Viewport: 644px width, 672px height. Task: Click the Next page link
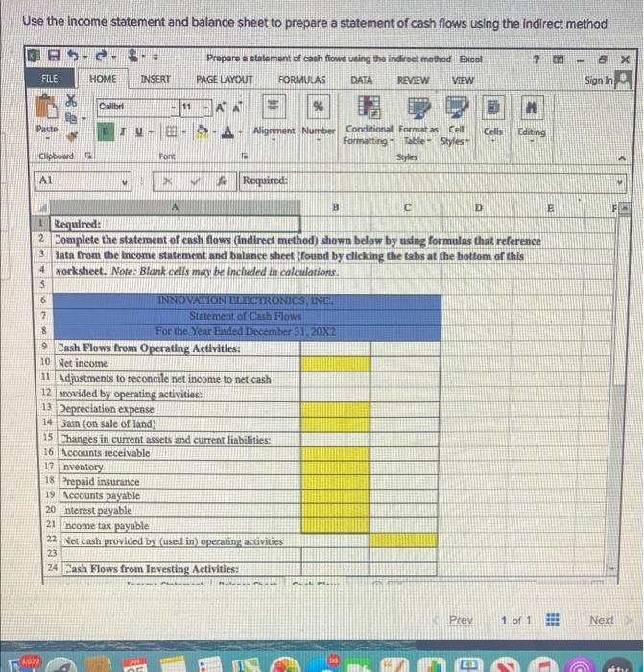tap(602, 620)
